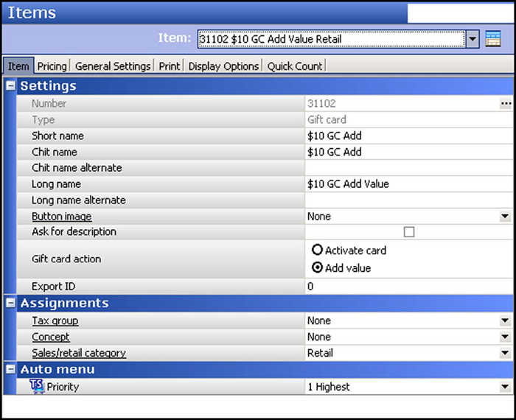The width and height of the screenshot is (516, 420).
Task: Switch to the Print tab
Action: click(169, 66)
